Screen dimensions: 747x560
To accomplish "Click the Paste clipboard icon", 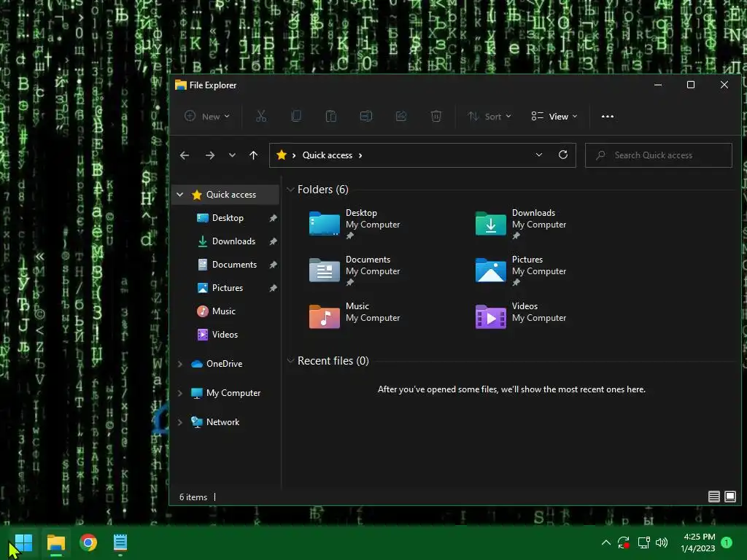I will coord(330,116).
